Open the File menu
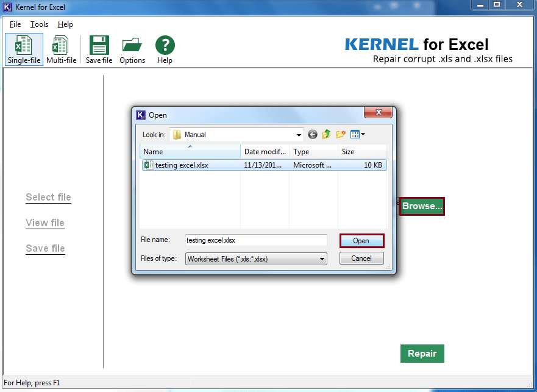The height and width of the screenshot is (392, 537). pyautogui.click(x=15, y=24)
